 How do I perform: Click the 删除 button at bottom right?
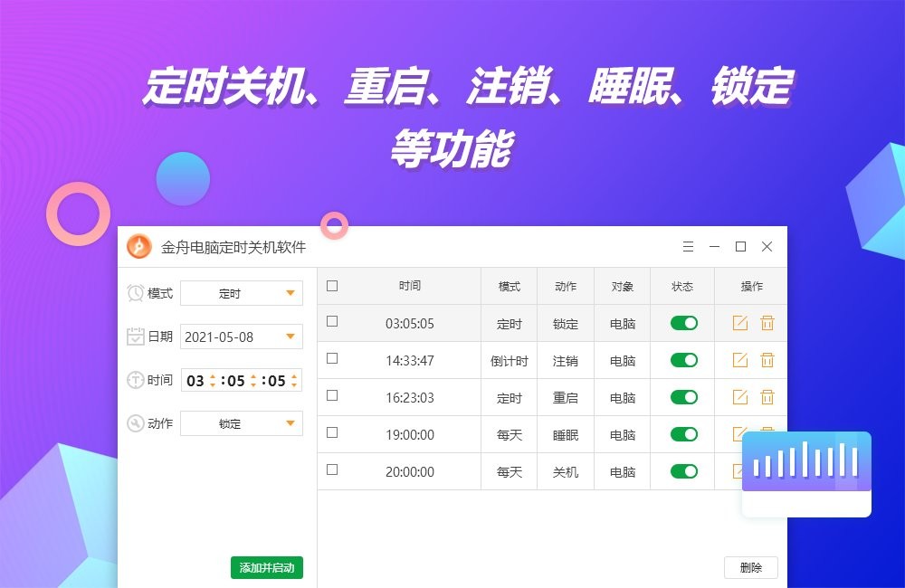coord(751,567)
